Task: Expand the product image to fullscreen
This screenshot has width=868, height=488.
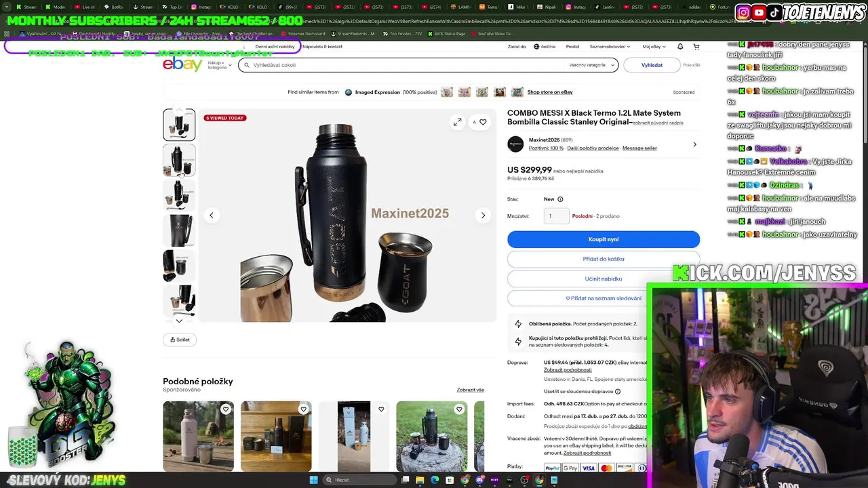Action: [x=457, y=122]
